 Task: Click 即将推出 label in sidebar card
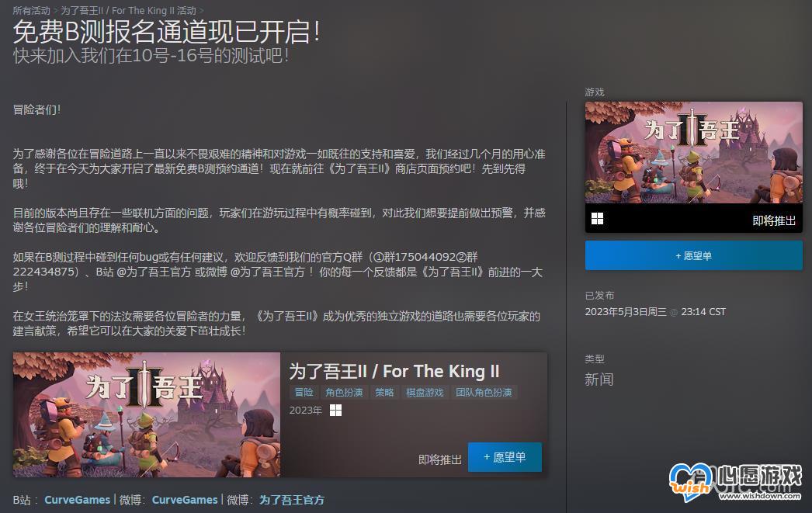tap(774, 220)
